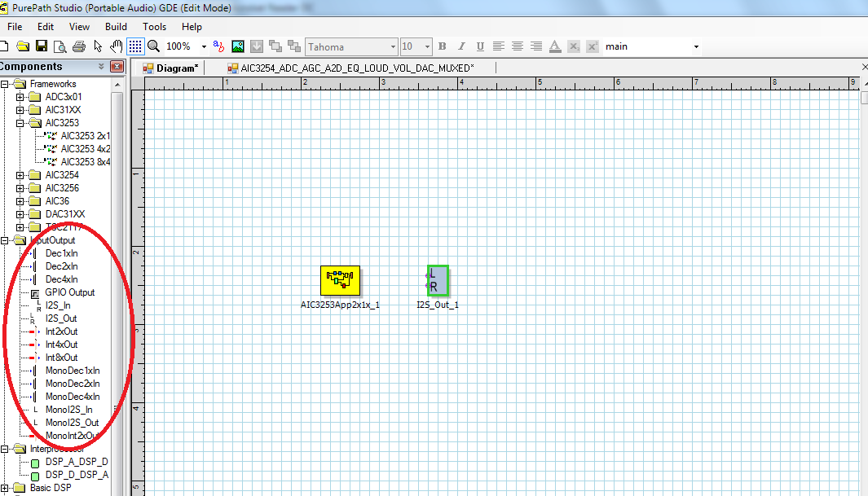Select Dec1xIn component
The image size is (868, 496).
point(61,253)
